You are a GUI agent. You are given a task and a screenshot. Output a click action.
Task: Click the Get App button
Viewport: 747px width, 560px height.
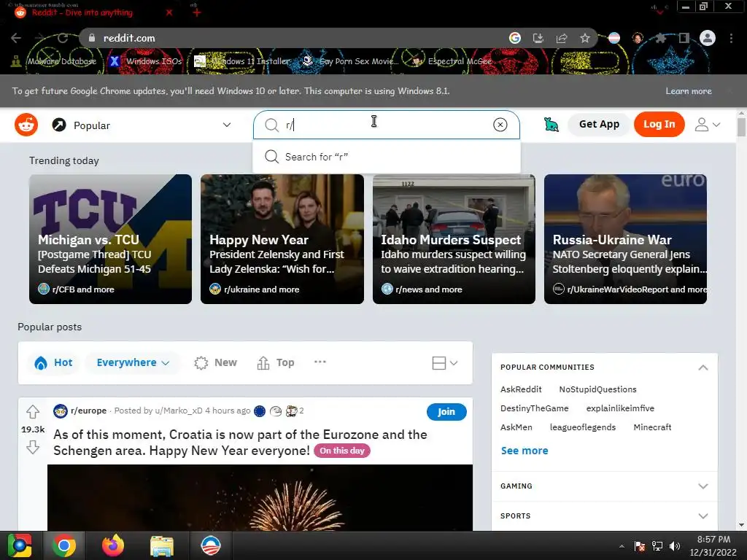point(599,124)
